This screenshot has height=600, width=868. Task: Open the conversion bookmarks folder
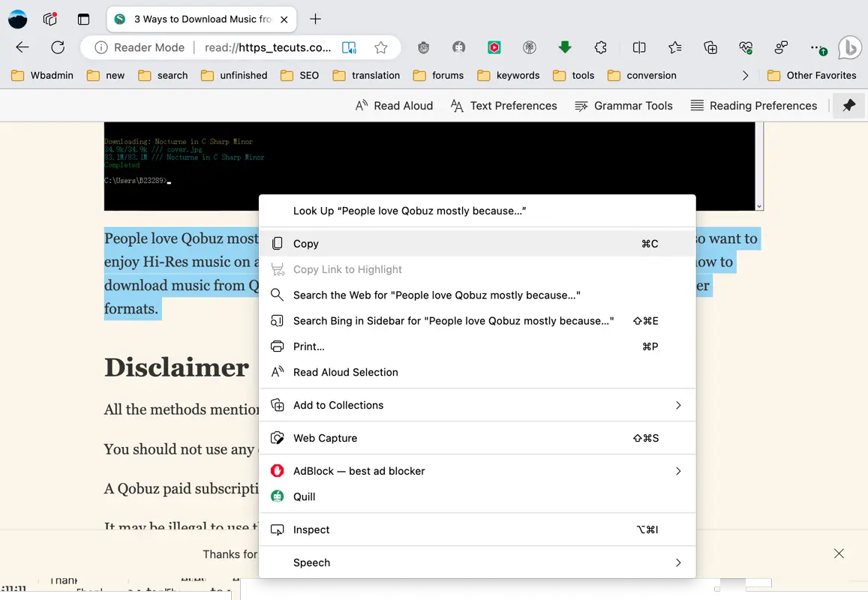[x=642, y=75]
